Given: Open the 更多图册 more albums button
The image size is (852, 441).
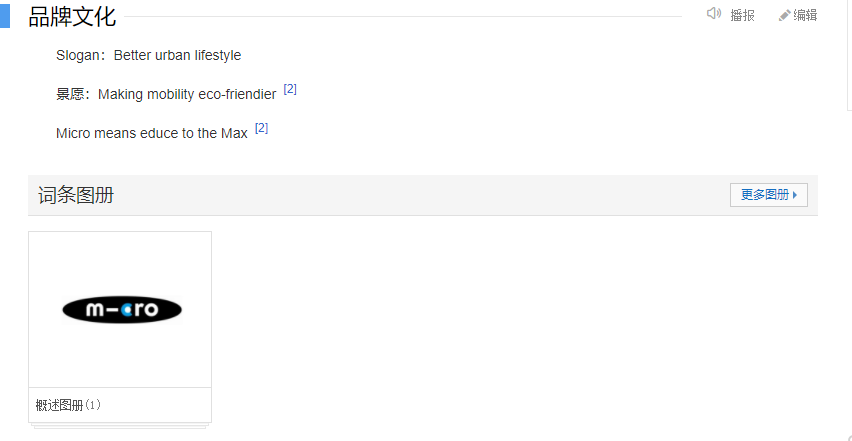Looking at the screenshot, I should click(768, 195).
